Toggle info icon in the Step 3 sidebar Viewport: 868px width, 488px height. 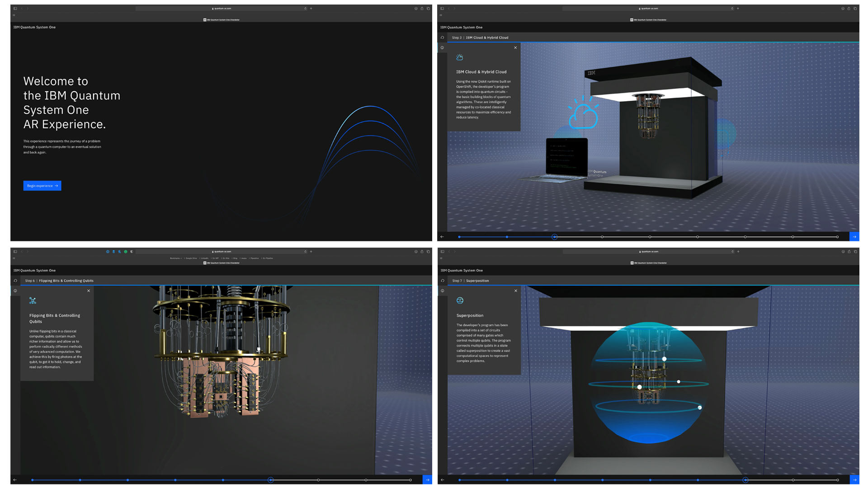pyautogui.click(x=442, y=47)
